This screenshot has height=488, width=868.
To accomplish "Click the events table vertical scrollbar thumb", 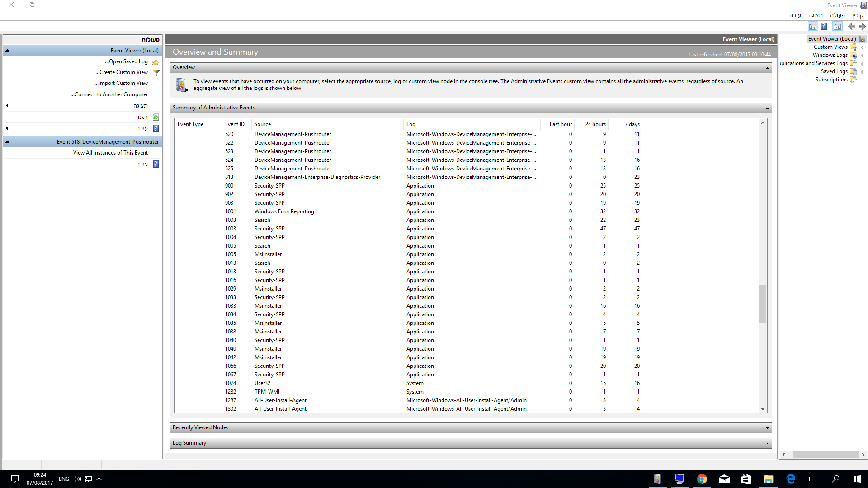I will tap(763, 304).
